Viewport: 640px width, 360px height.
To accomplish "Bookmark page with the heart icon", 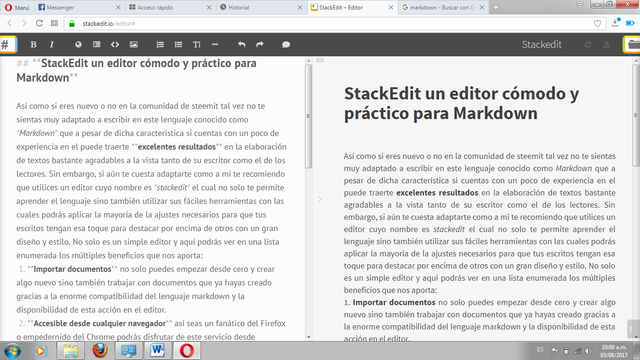I will pos(598,24).
